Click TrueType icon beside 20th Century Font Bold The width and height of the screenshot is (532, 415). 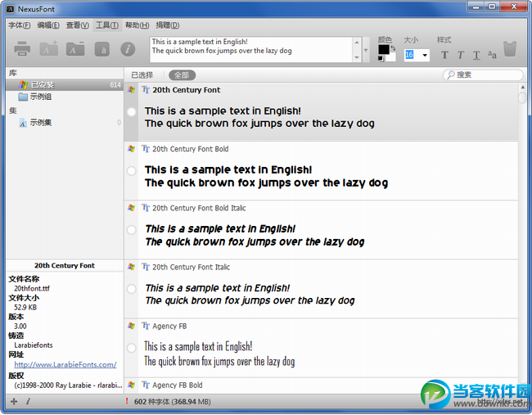coord(146,149)
